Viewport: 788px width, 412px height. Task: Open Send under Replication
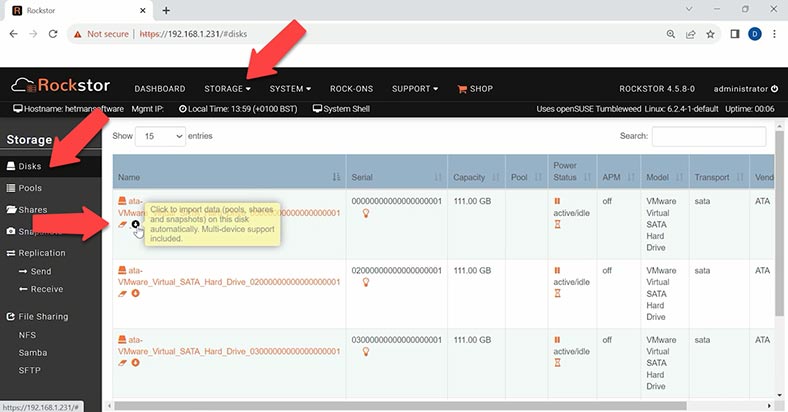[x=35, y=271]
